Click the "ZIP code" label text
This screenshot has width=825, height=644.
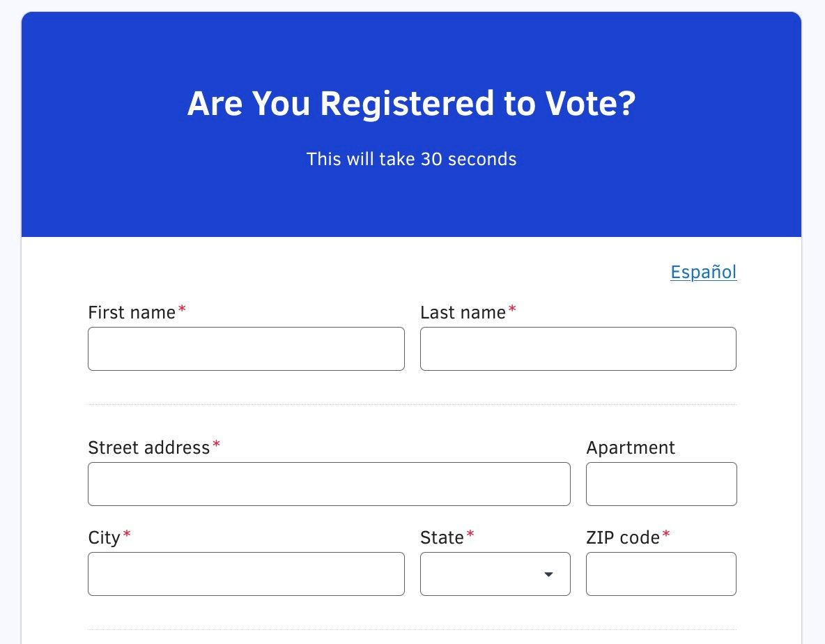tap(623, 538)
